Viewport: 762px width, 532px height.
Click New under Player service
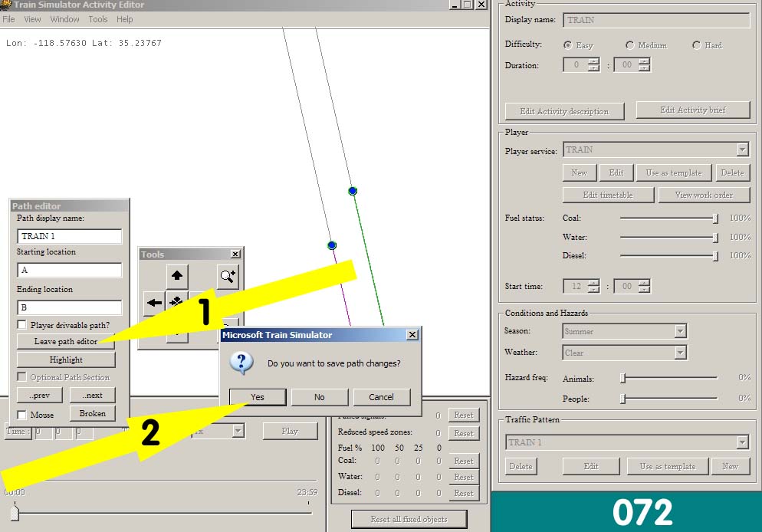click(580, 172)
